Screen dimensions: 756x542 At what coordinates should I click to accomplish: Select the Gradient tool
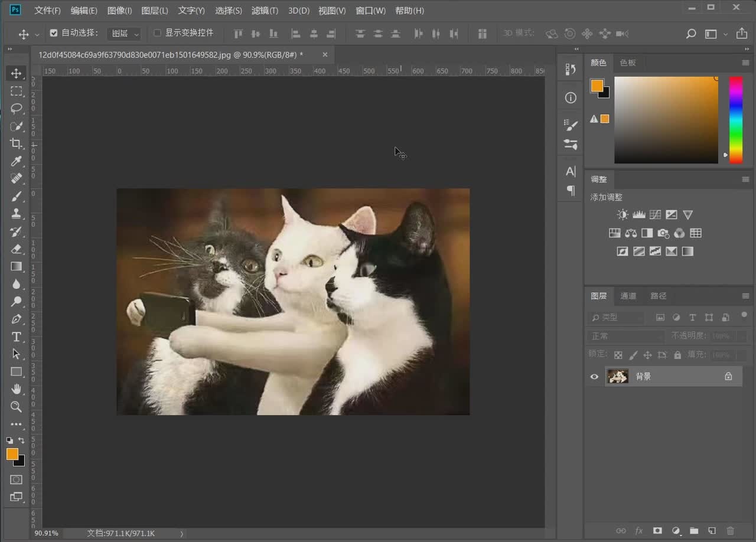tap(17, 266)
